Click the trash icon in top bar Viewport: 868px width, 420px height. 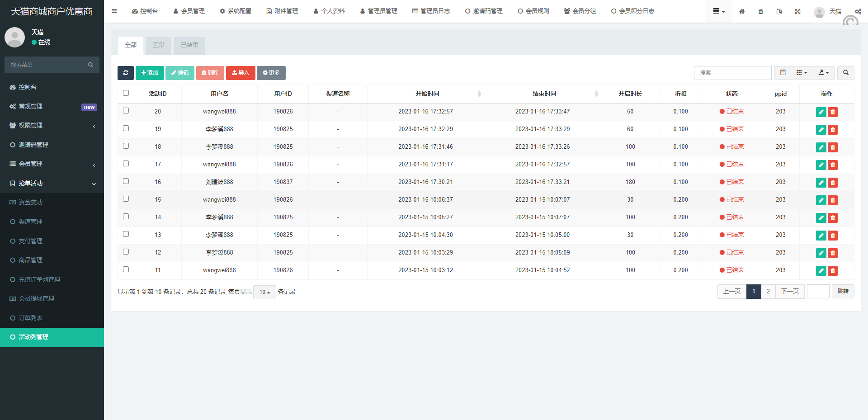pos(760,11)
